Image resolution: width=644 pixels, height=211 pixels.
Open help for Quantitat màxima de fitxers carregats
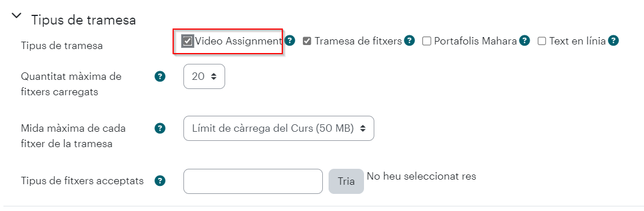pos(160,76)
